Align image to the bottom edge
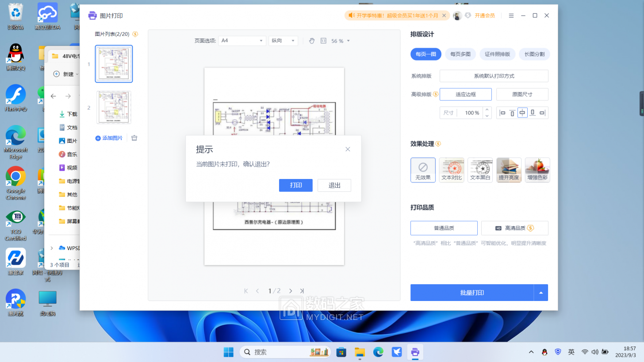644x362 pixels. [533, 113]
